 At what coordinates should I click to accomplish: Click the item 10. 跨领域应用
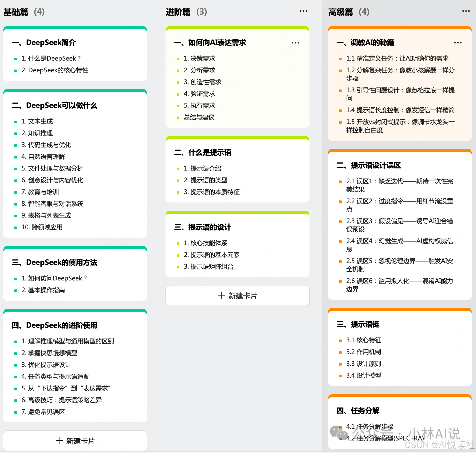click(42, 227)
